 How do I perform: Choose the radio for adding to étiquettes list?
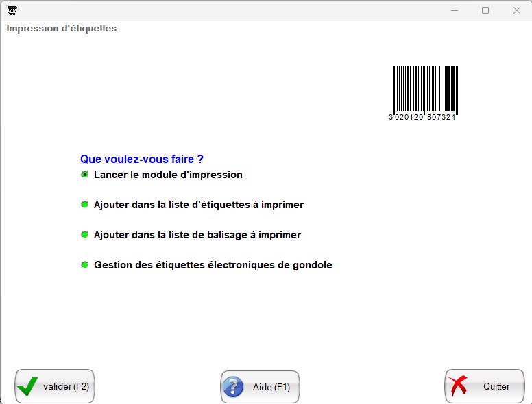(84, 205)
